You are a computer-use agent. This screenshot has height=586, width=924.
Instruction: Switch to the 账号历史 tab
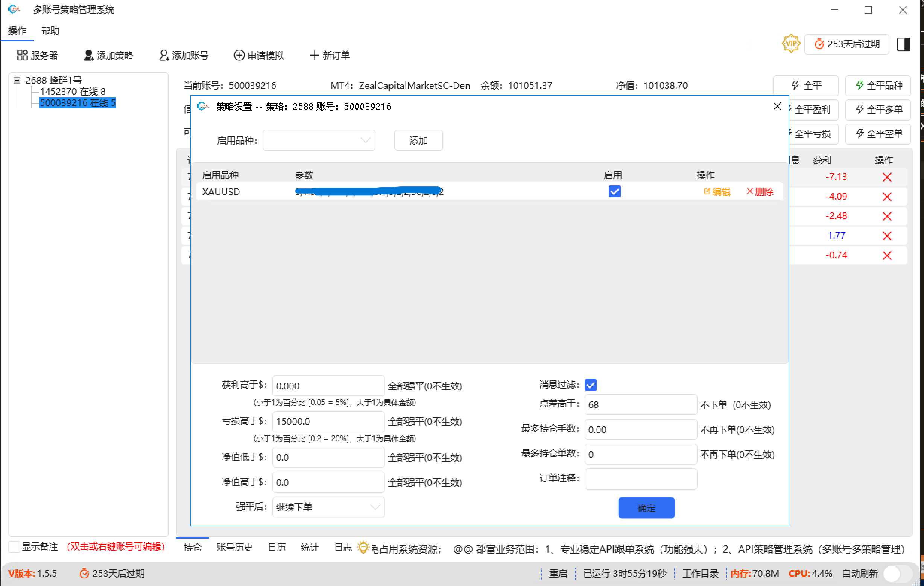coord(234,547)
